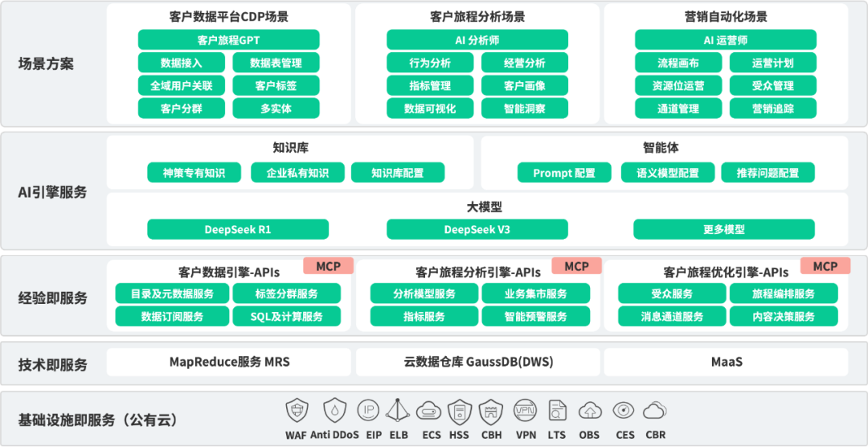
Task: Click the ECS server icon
Action: click(x=428, y=411)
